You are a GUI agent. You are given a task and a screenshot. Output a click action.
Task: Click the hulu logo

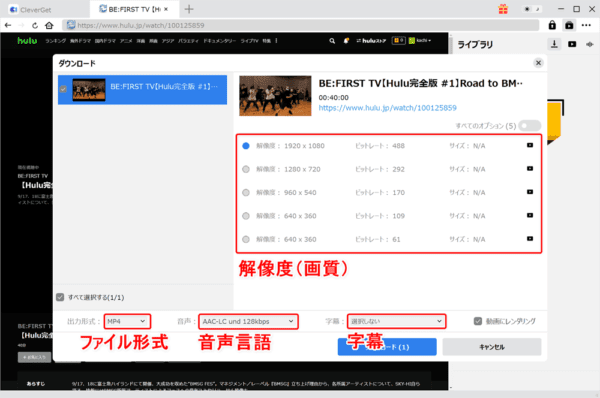(x=27, y=40)
